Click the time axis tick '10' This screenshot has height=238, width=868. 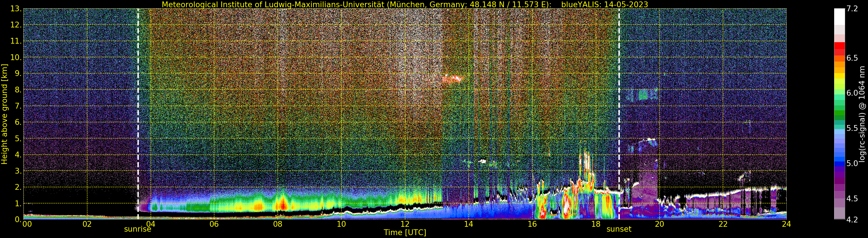point(341,224)
